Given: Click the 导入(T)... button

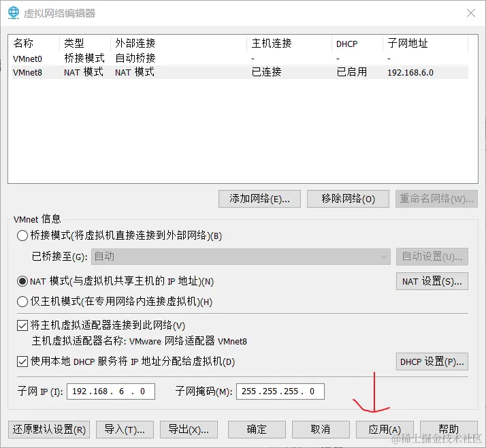Looking at the screenshot, I should [x=125, y=430].
